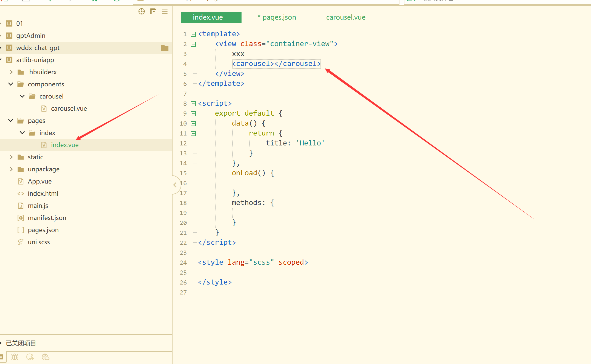Switch to the pages.json editor tab
Screen dimensions: 591x364
pyautogui.click(x=277, y=17)
